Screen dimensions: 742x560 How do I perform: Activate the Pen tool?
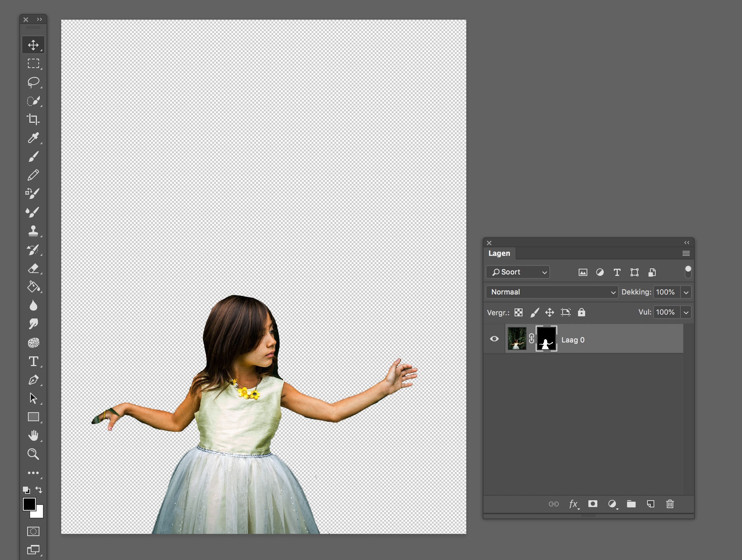point(33,380)
